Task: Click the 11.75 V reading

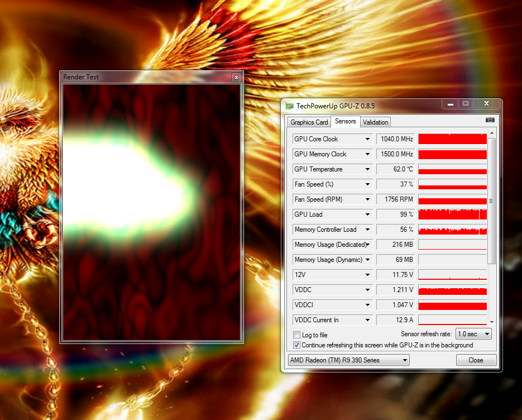Action: click(x=396, y=274)
